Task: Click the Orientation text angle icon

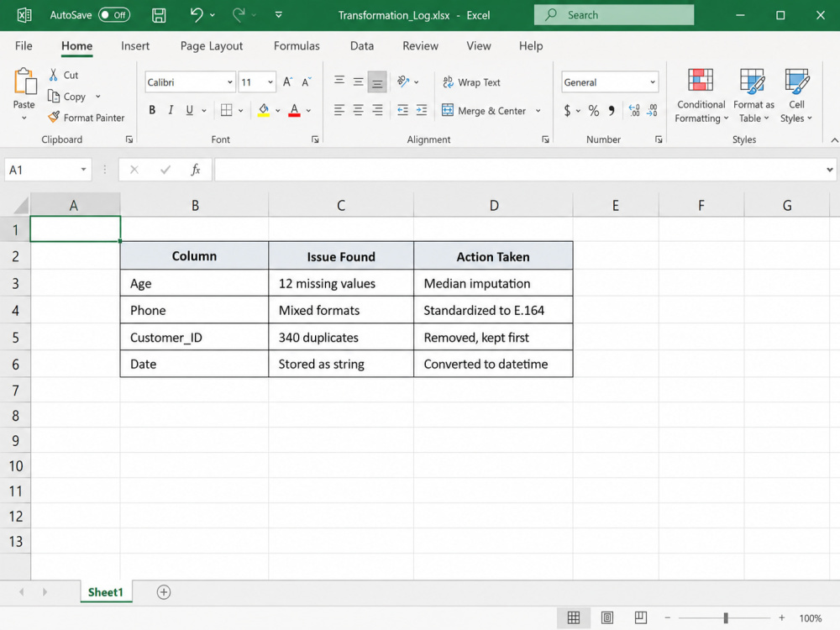Action: click(x=403, y=82)
